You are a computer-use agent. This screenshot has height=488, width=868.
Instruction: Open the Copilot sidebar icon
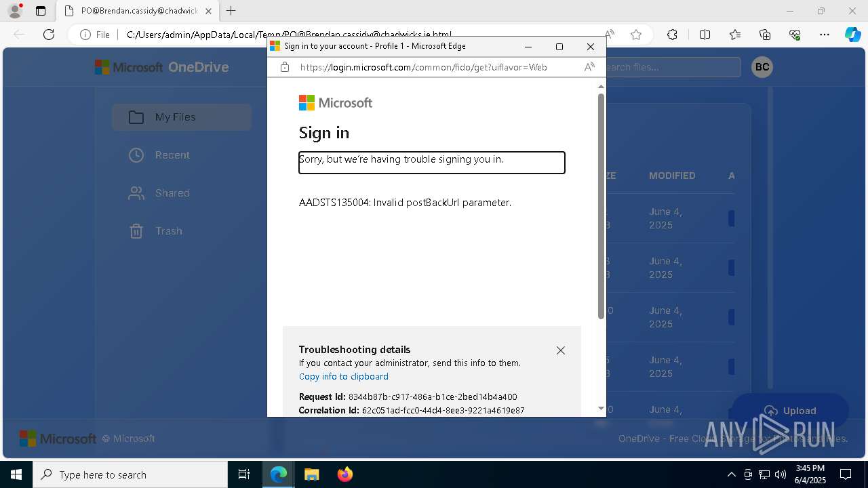(852, 35)
